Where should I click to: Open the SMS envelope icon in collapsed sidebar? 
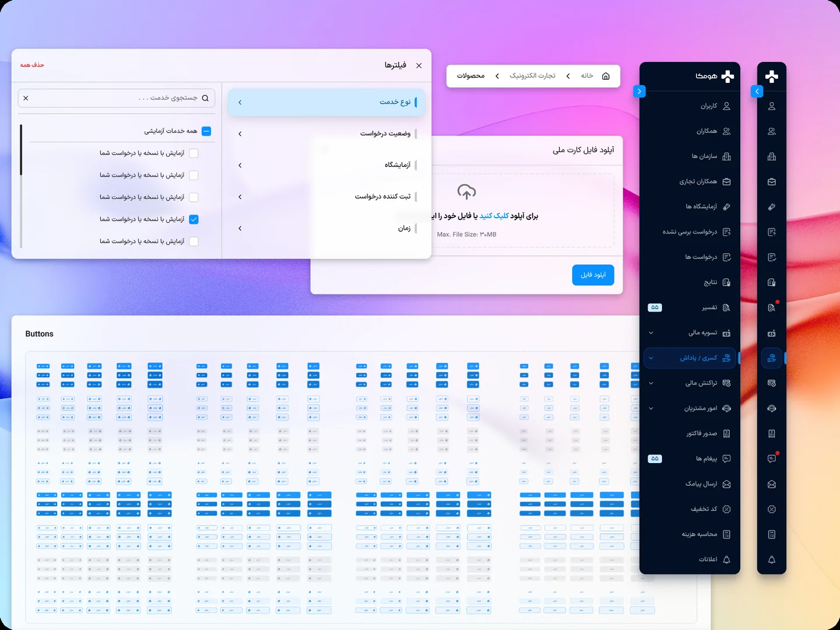(771, 484)
